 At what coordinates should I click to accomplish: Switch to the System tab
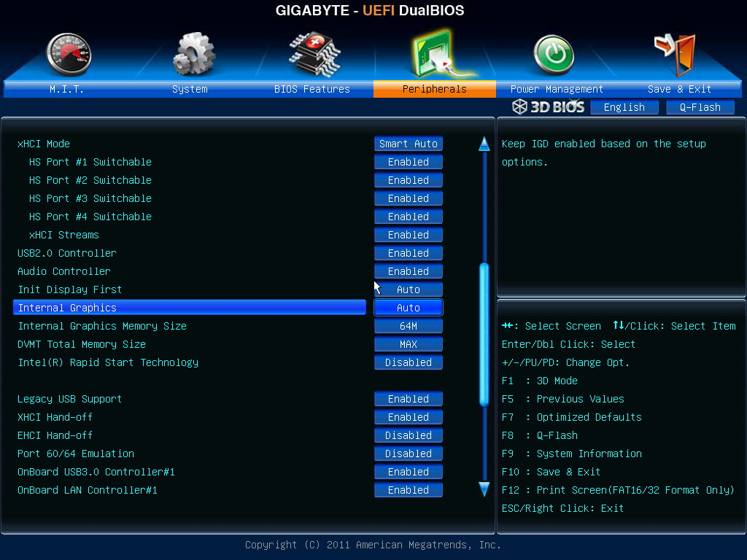pyautogui.click(x=190, y=89)
